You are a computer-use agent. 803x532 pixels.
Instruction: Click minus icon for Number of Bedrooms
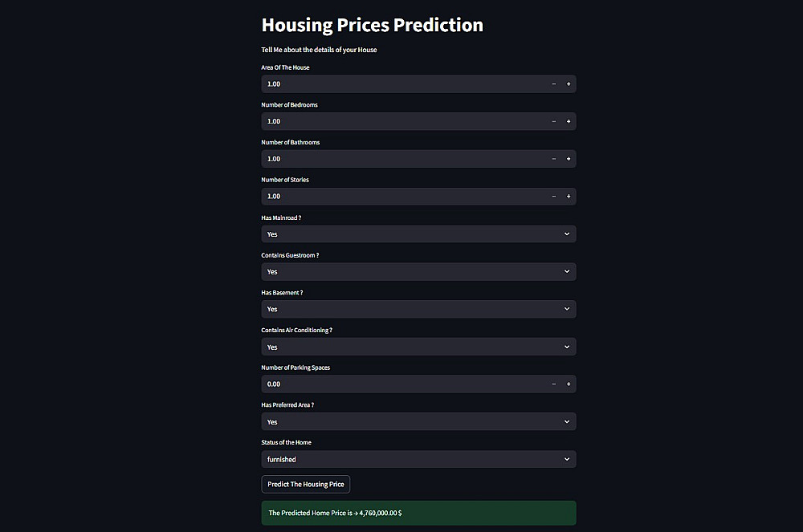click(x=553, y=122)
